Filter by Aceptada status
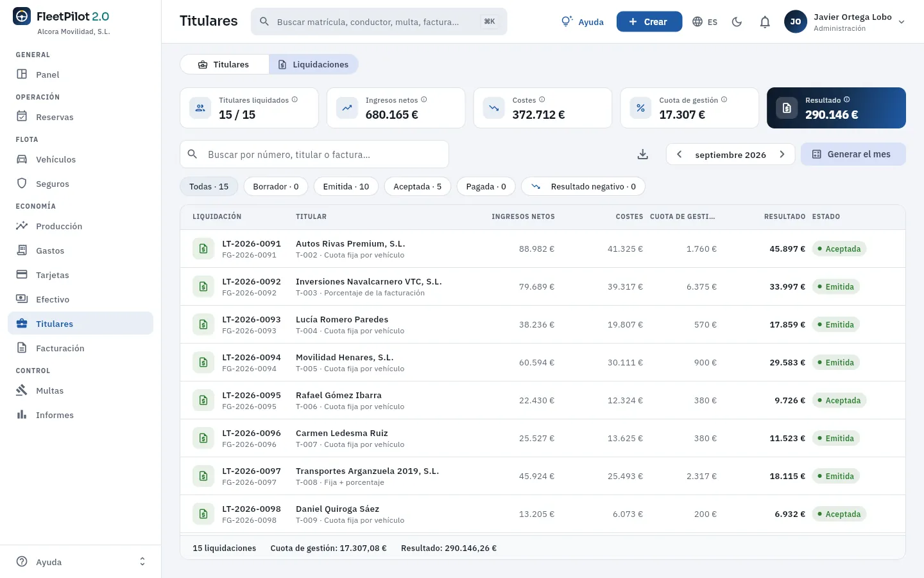The image size is (924, 578). pyautogui.click(x=418, y=186)
